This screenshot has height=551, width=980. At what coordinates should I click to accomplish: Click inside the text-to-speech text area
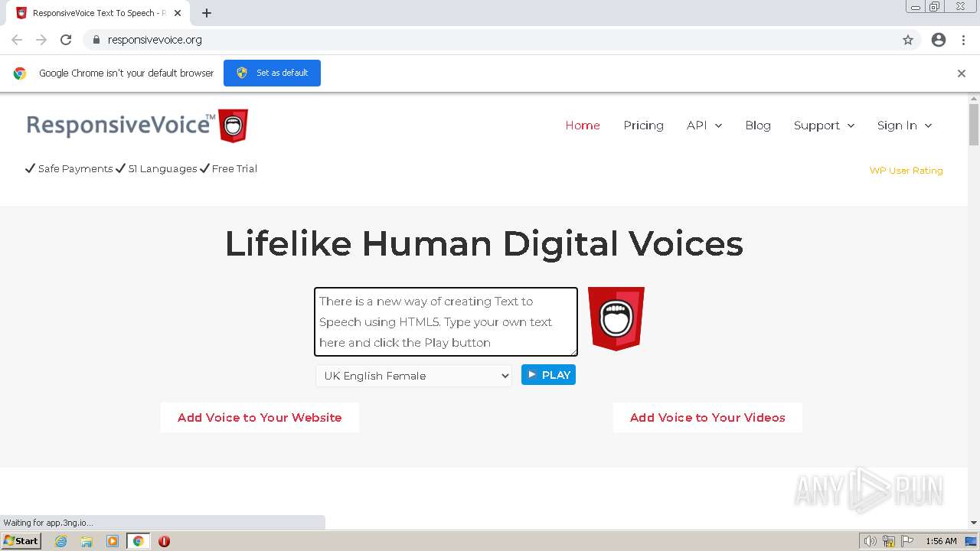point(446,322)
